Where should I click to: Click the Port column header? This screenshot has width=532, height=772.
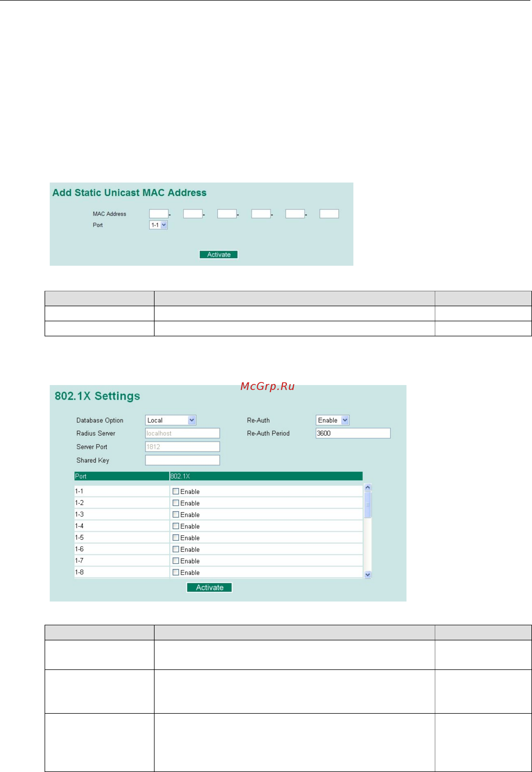pos(122,476)
